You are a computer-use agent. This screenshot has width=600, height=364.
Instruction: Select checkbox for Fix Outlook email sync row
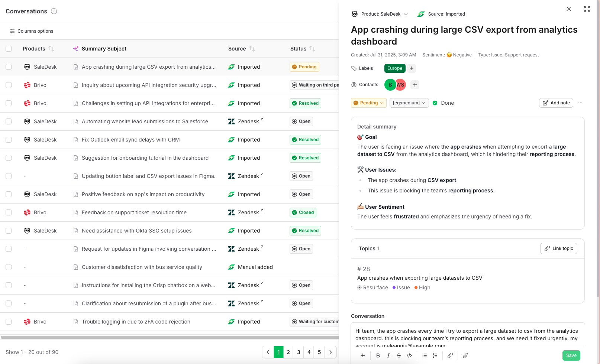click(x=9, y=140)
